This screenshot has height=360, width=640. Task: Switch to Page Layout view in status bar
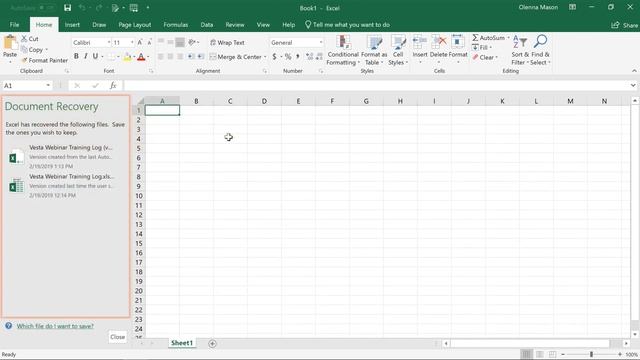[x=540, y=354]
